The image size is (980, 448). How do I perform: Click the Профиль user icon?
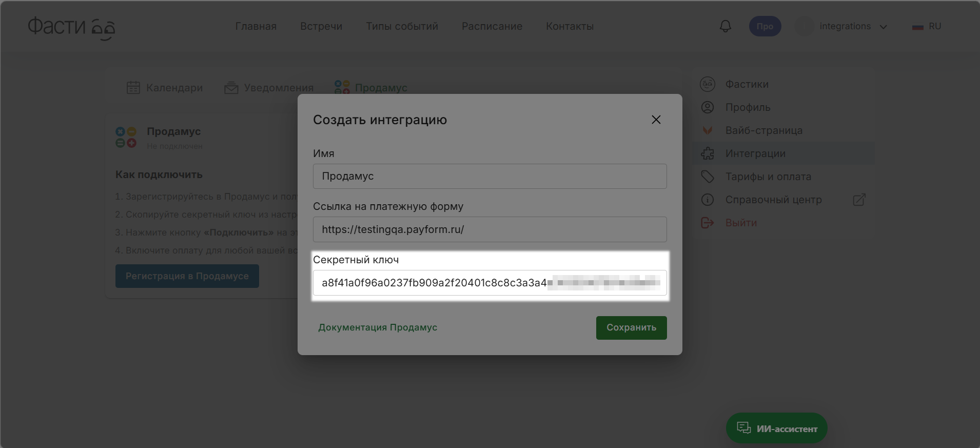(708, 107)
